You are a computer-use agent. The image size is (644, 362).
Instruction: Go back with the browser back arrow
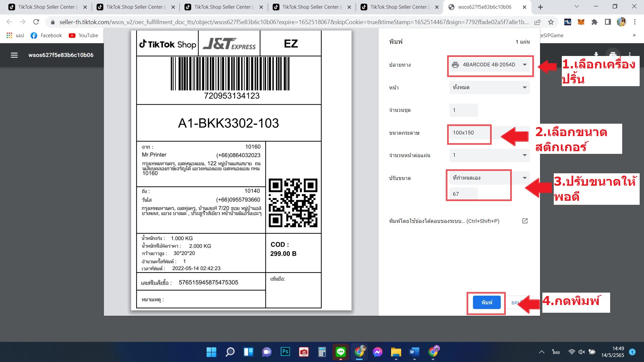(9, 22)
